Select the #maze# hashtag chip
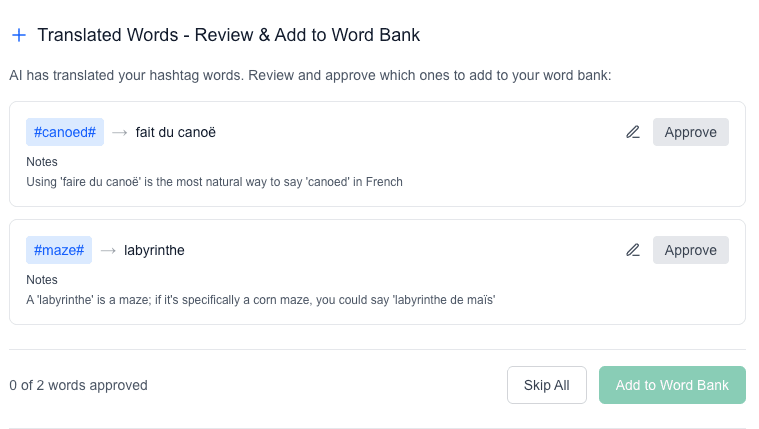Viewport: 759px width, 429px height. pyautogui.click(x=59, y=250)
